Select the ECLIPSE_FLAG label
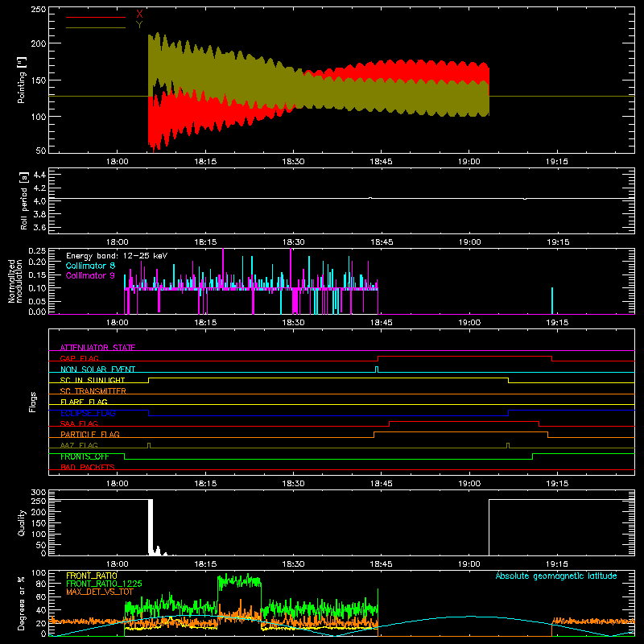Viewport: 644px width, 644px height. pos(88,413)
